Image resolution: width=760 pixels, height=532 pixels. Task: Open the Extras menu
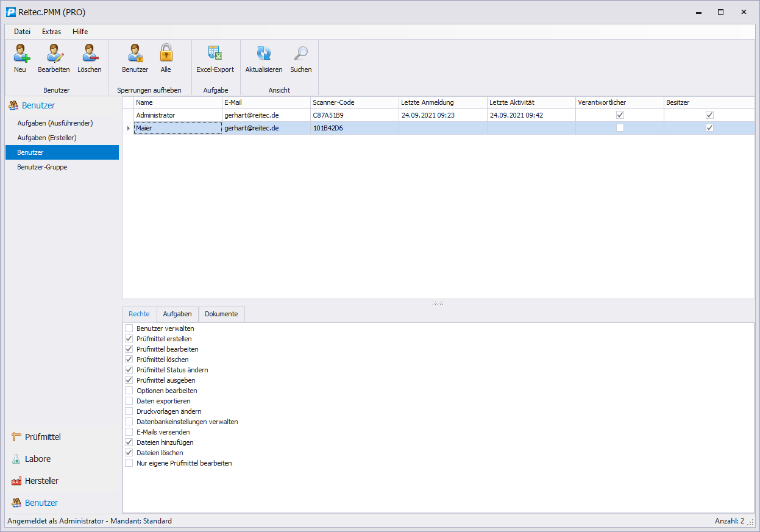(x=51, y=32)
